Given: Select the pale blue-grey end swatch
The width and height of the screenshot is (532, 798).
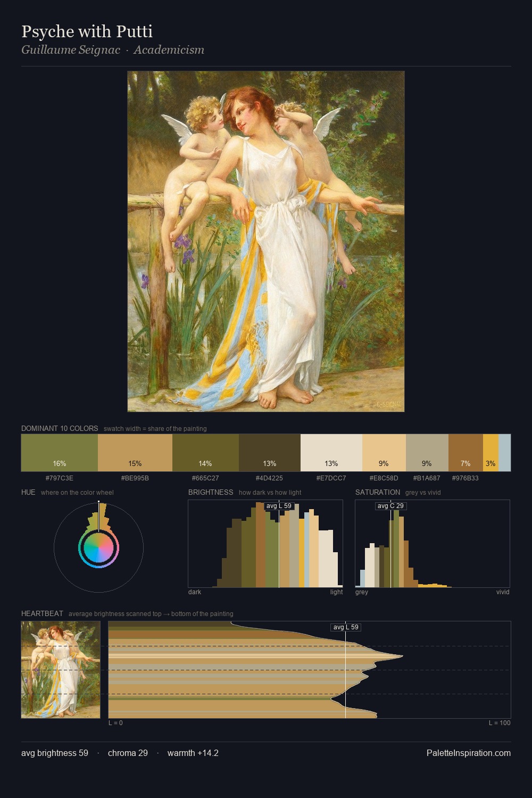Looking at the screenshot, I should point(504,453).
